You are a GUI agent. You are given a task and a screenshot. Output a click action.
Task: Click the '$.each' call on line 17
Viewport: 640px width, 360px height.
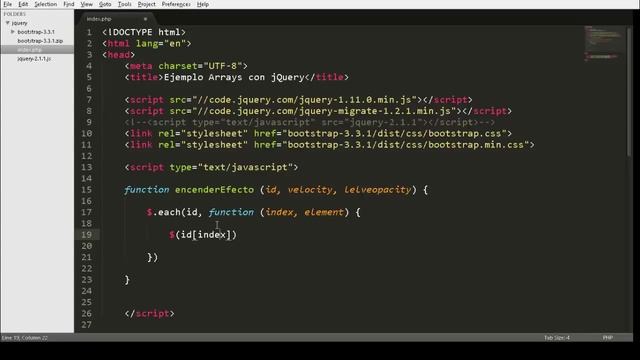pos(163,212)
